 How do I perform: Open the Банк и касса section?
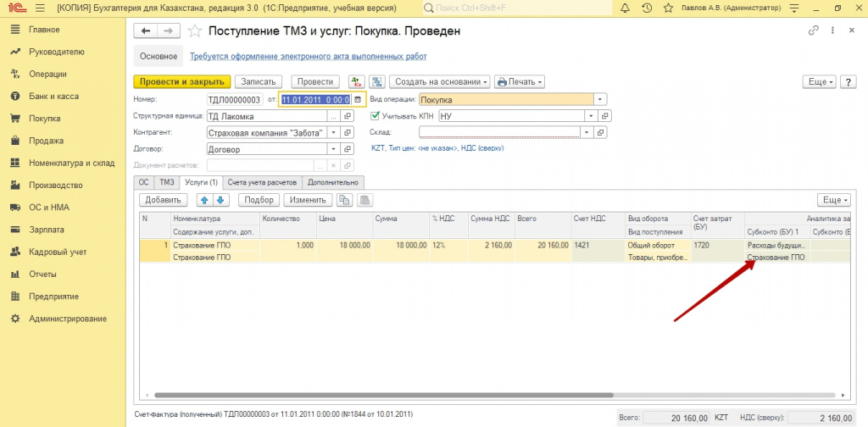tap(53, 97)
